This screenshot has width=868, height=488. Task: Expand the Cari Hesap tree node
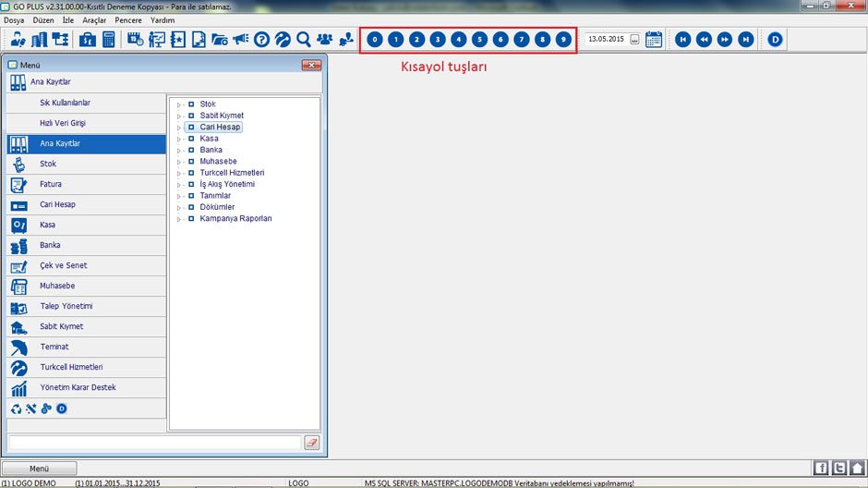tap(179, 128)
